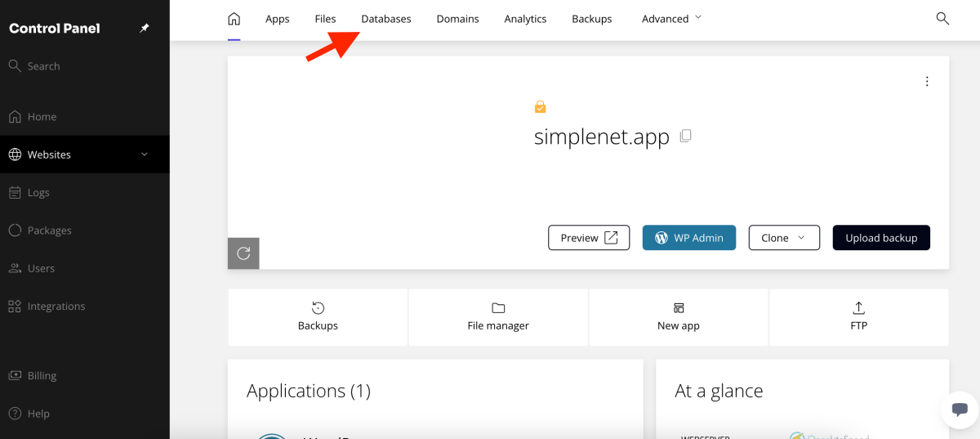Switch to the Databases tab
This screenshot has width=980, height=439.
(x=386, y=19)
